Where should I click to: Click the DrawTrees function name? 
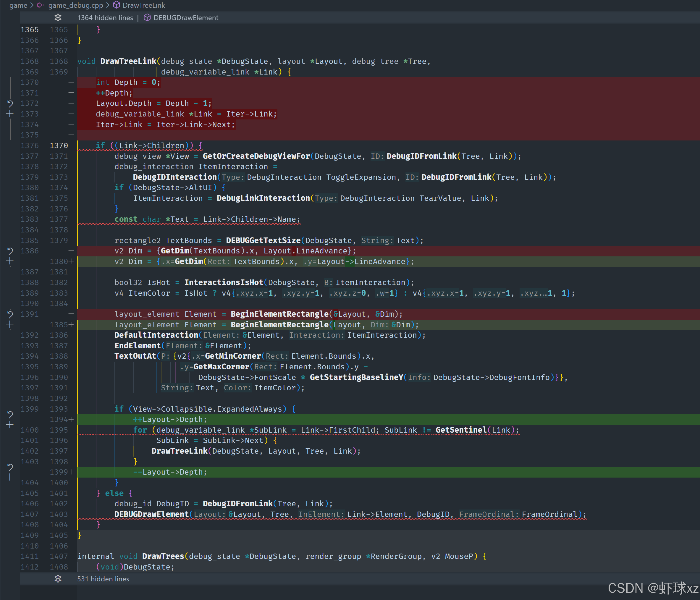pos(163,556)
